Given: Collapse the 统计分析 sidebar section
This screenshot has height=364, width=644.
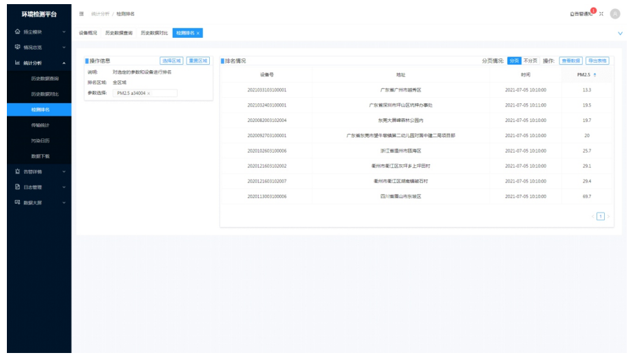Looking at the screenshot, I should 64,63.
